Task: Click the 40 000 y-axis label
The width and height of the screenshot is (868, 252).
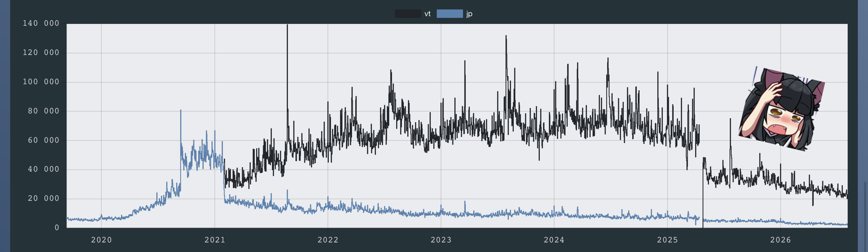Action: click(x=44, y=169)
